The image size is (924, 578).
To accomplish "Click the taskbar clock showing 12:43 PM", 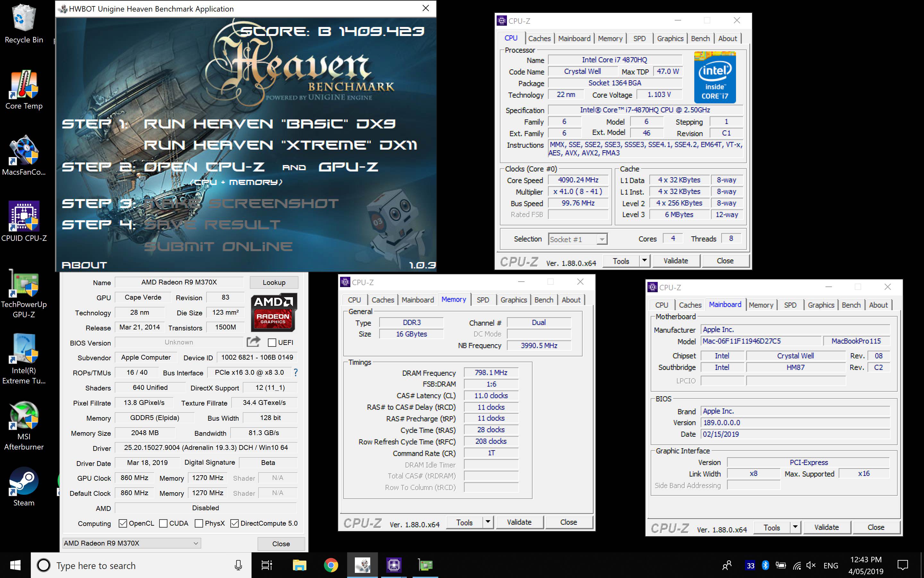I will point(866,565).
